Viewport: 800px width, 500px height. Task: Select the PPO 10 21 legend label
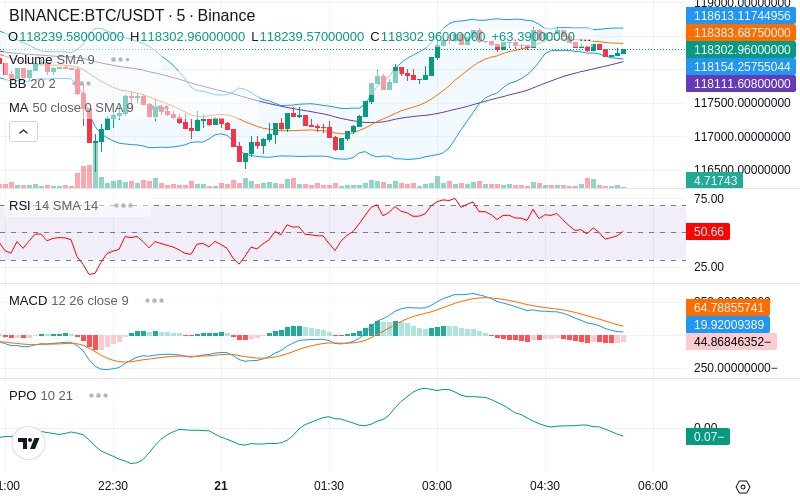click(41, 395)
